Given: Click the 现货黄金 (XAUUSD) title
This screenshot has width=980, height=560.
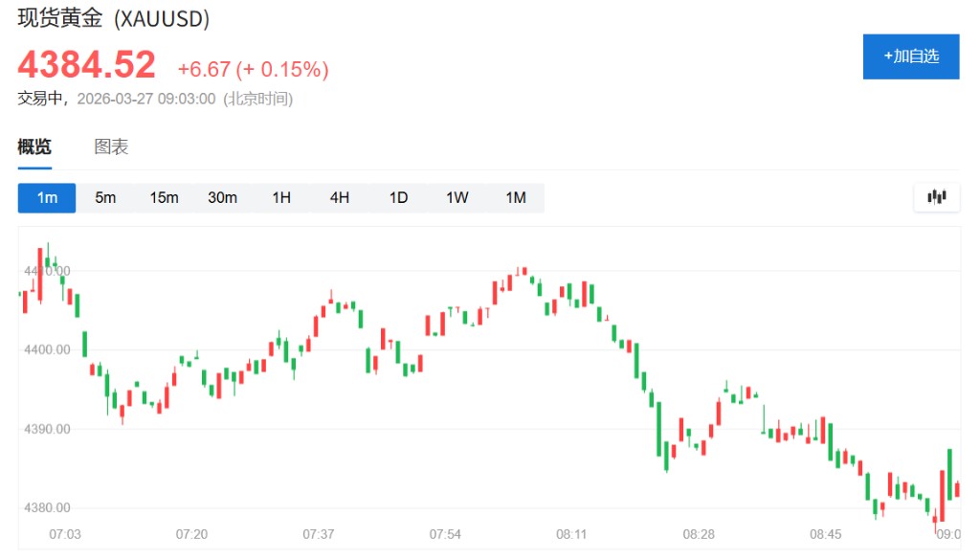Looking at the screenshot, I should [114, 18].
